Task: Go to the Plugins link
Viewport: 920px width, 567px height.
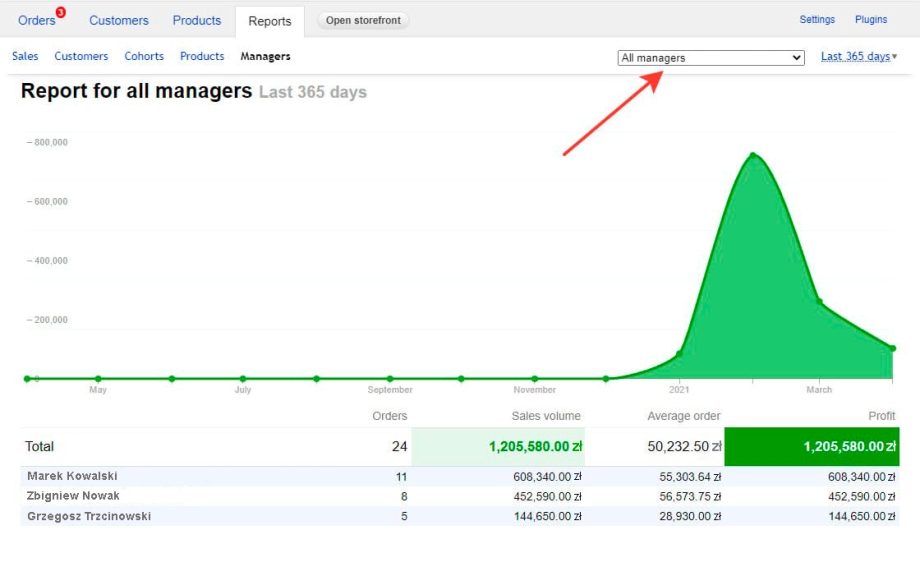Action: [x=871, y=20]
